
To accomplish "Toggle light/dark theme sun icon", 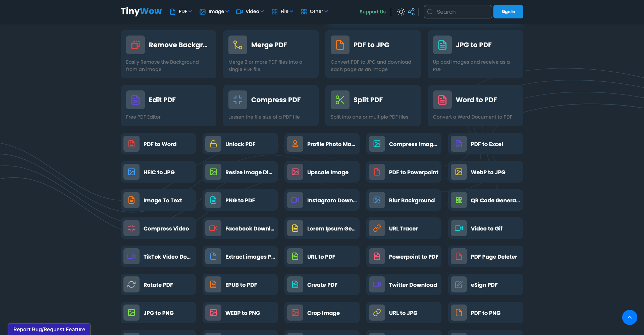I will click(x=401, y=12).
